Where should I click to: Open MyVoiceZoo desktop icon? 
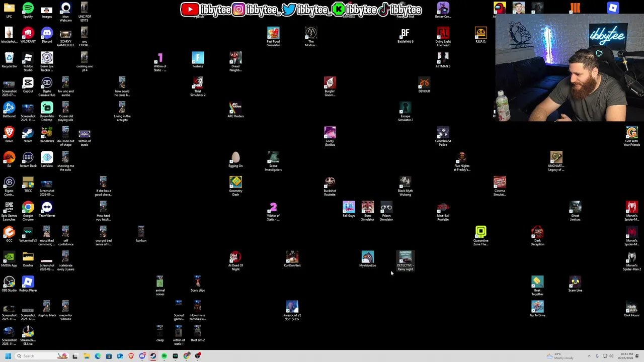pos(367,259)
